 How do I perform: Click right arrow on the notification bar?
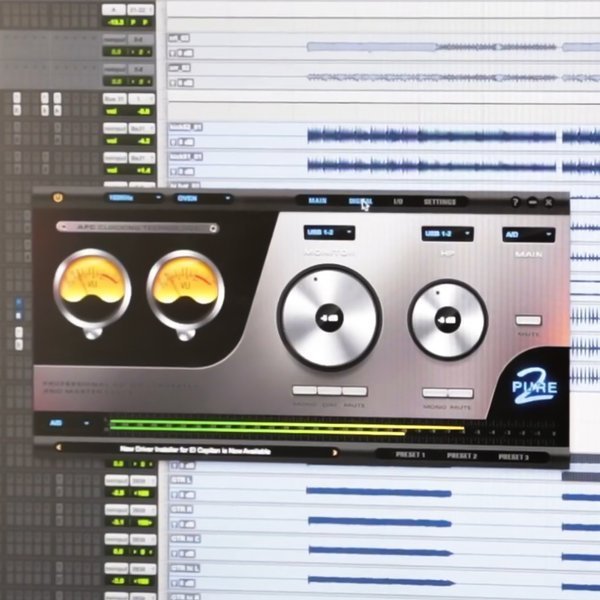(x=334, y=452)
